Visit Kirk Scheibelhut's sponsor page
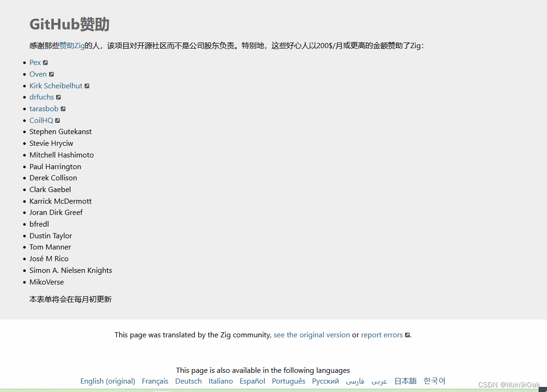 (56, 86)
